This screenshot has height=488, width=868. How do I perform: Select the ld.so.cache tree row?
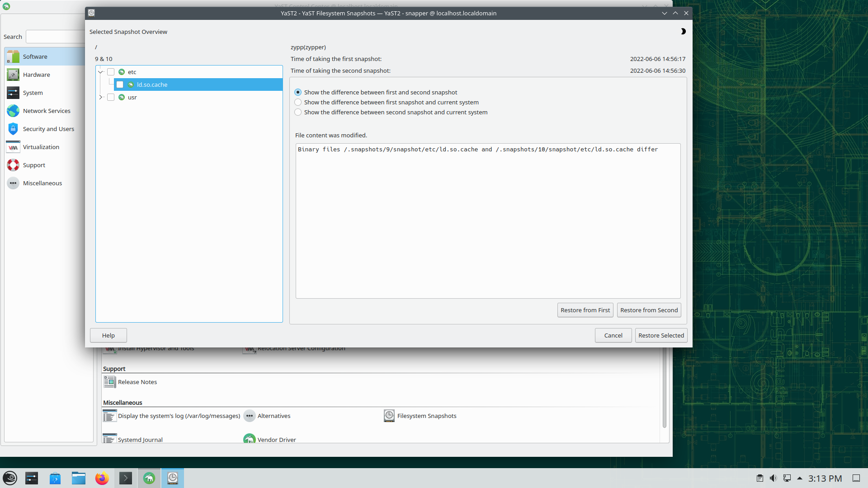[x=198, y=84]
